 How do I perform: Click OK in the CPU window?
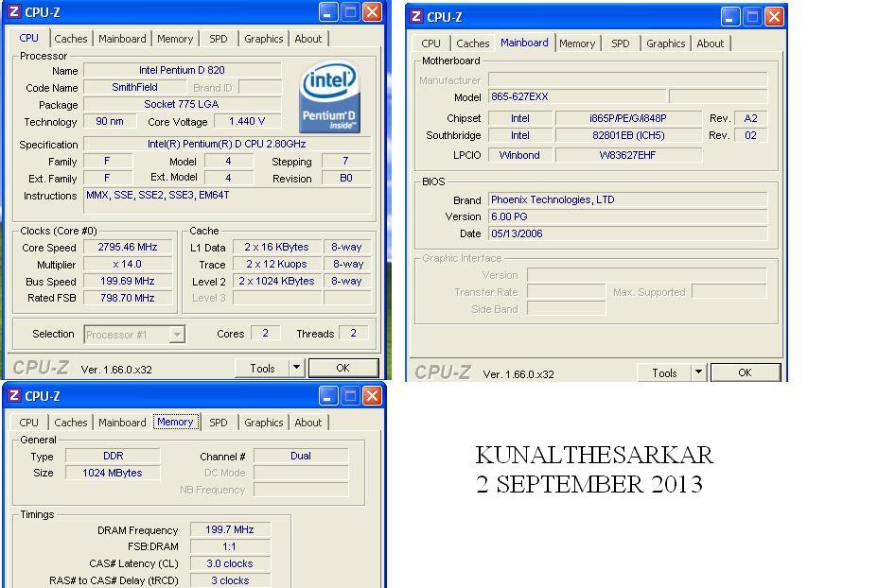coord(343,368)
